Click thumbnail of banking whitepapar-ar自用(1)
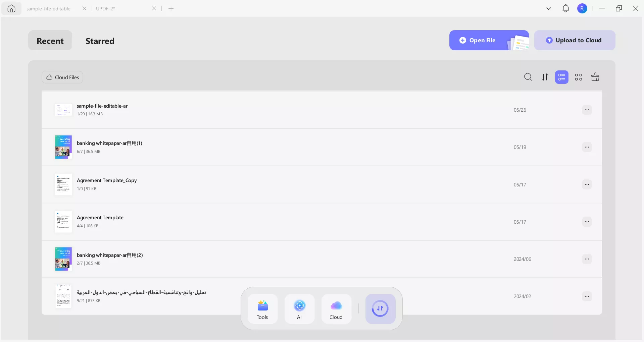The height and width of the screenshot is (342, 644). coord(63,147)
